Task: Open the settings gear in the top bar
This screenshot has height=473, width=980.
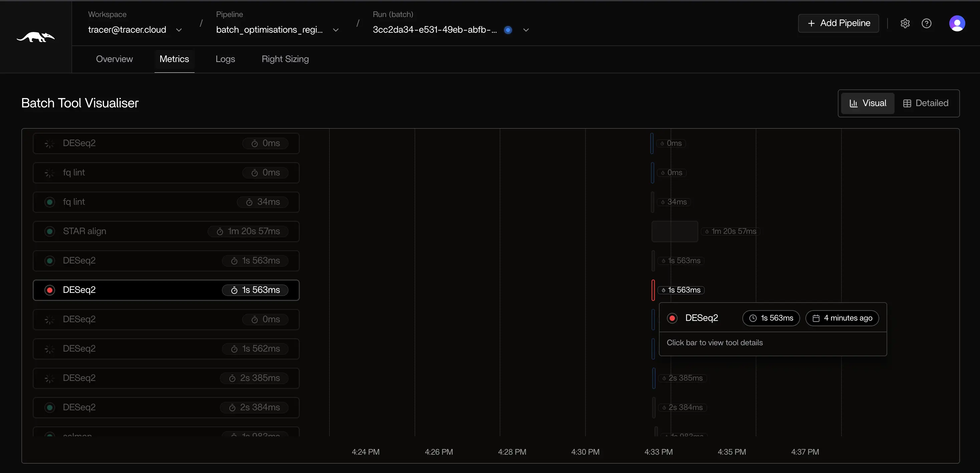Action: click(905, 23)
